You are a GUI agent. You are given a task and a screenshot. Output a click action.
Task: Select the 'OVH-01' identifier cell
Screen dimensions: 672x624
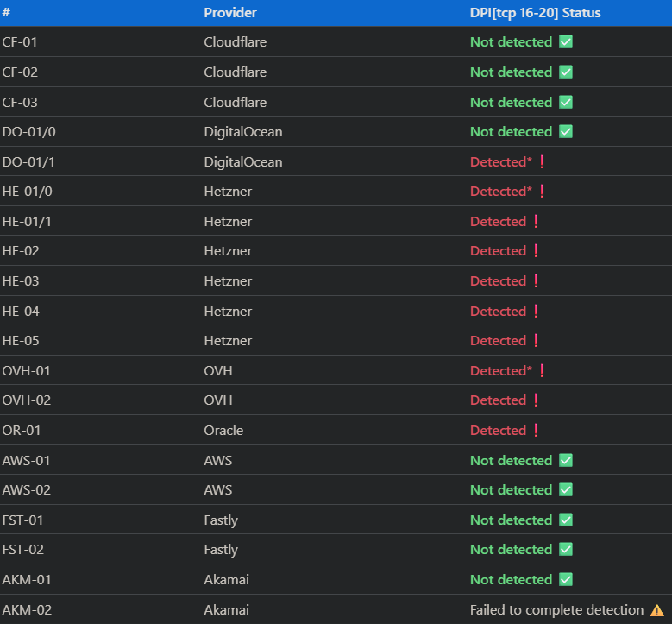tap(26, 370)
